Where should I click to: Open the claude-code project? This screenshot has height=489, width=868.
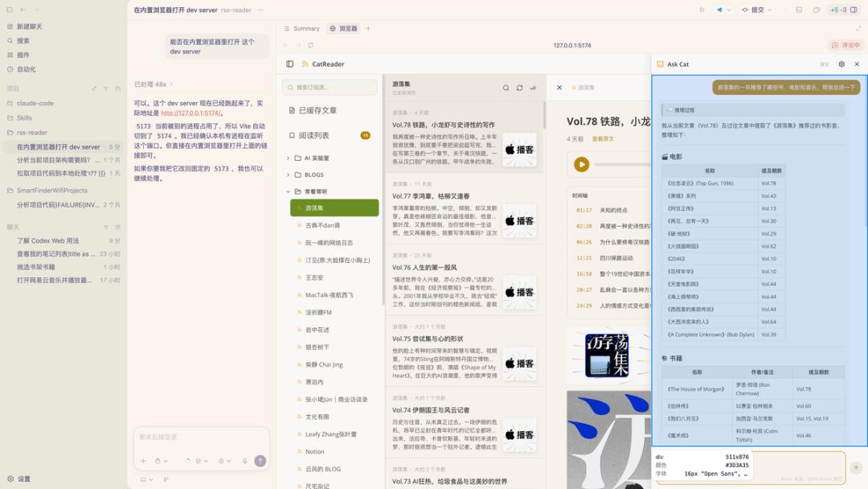pos(35,104)
